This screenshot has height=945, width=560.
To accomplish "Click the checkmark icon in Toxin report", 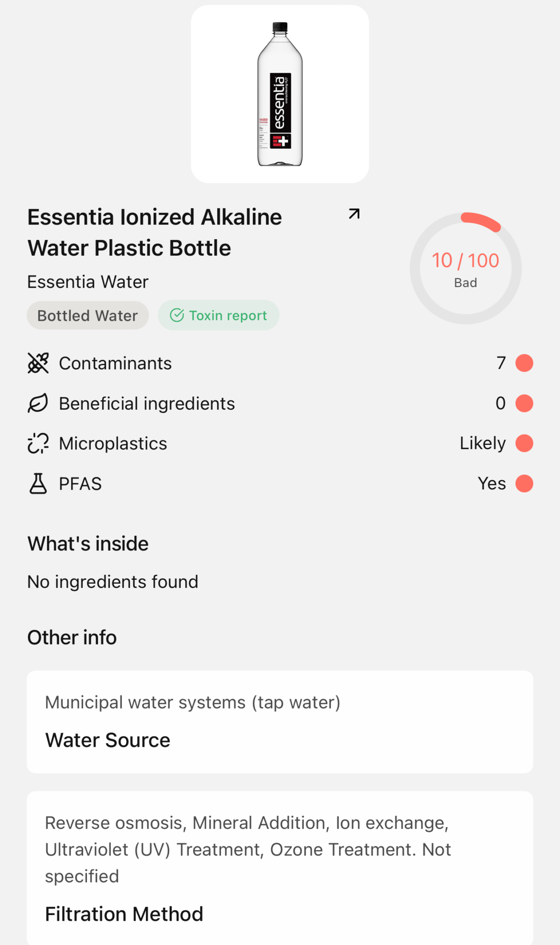I will [177, 315].
